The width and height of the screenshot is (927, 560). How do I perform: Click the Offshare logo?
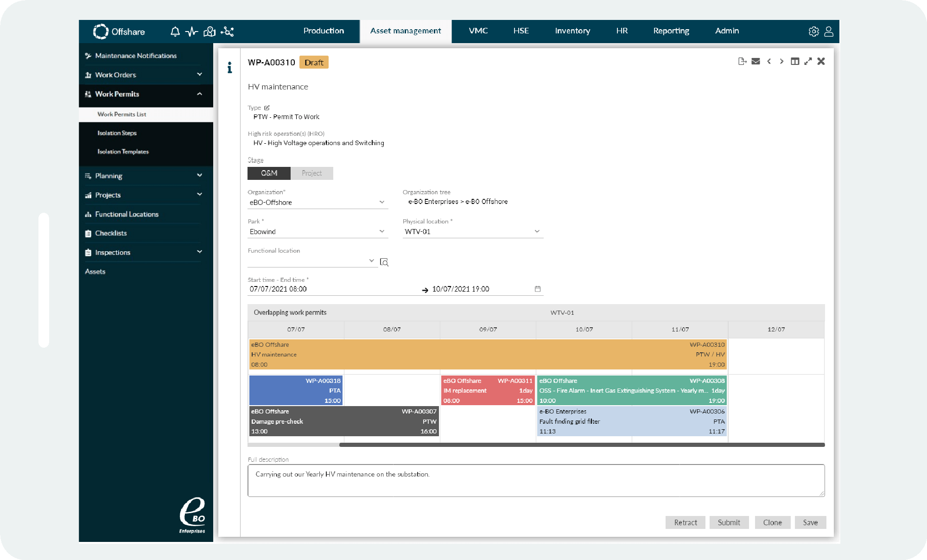pos(119,32)
